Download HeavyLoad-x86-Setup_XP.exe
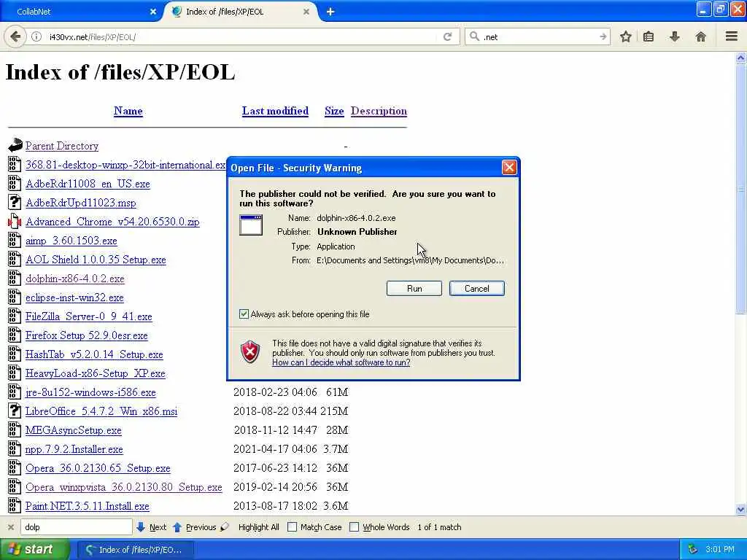Image resolution: width=747 pixels, height=560 pixels. tap(96, 373)
